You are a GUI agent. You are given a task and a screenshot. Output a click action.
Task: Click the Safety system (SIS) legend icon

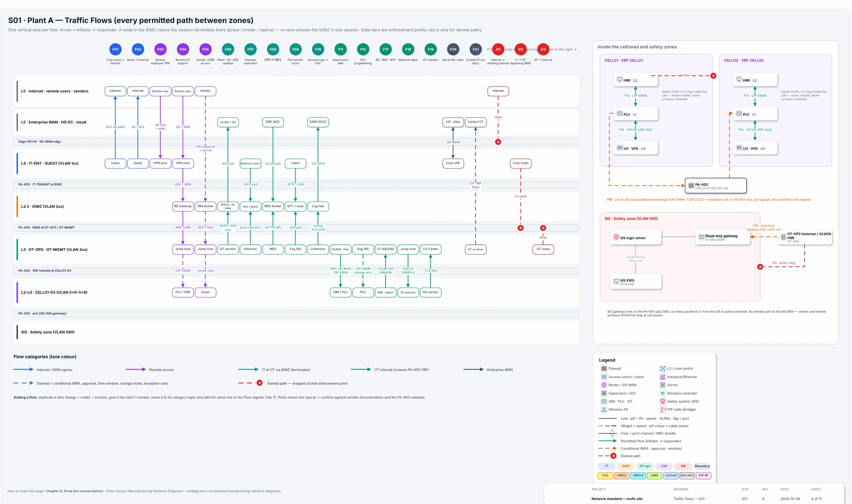662,401
